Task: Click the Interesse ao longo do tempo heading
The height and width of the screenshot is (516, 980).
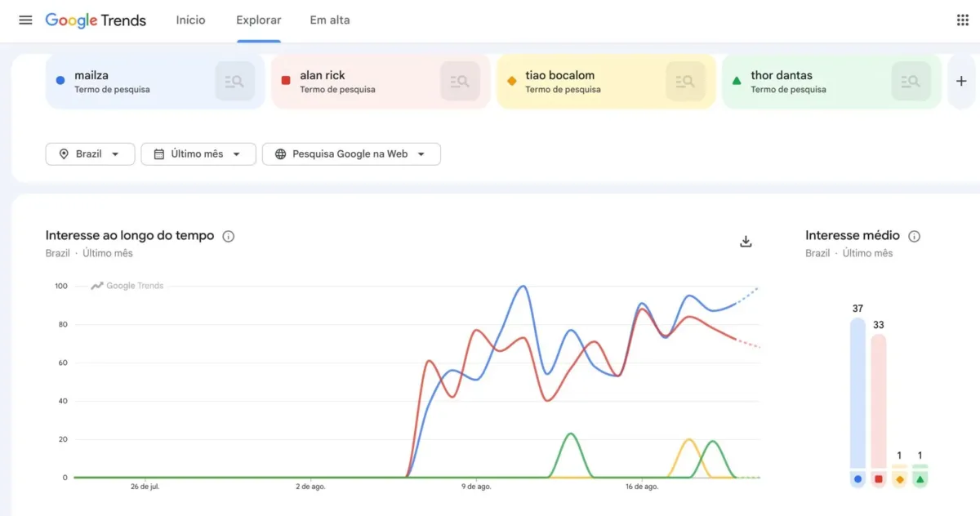Action: point(130,235)
